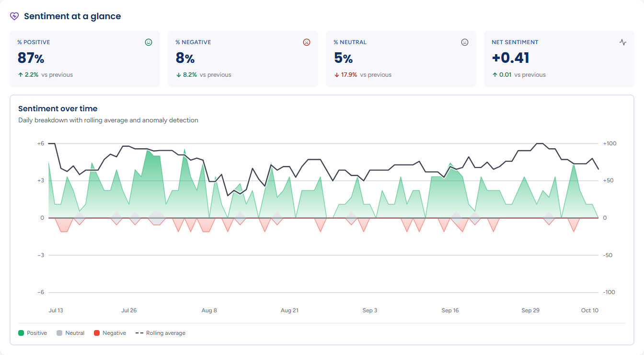Screen dimensions: 644x355
Task: Select the 5% neutral value
Action: (x=343, y=58)
